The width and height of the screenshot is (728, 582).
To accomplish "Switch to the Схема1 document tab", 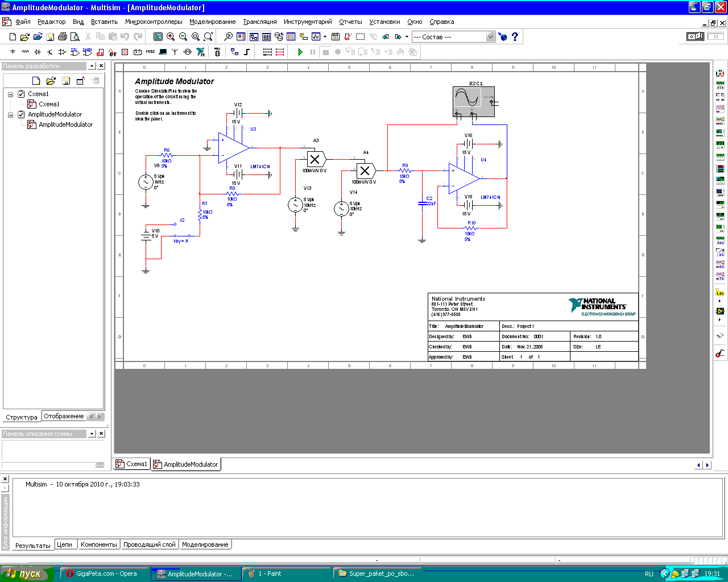I will coord(132,464).
